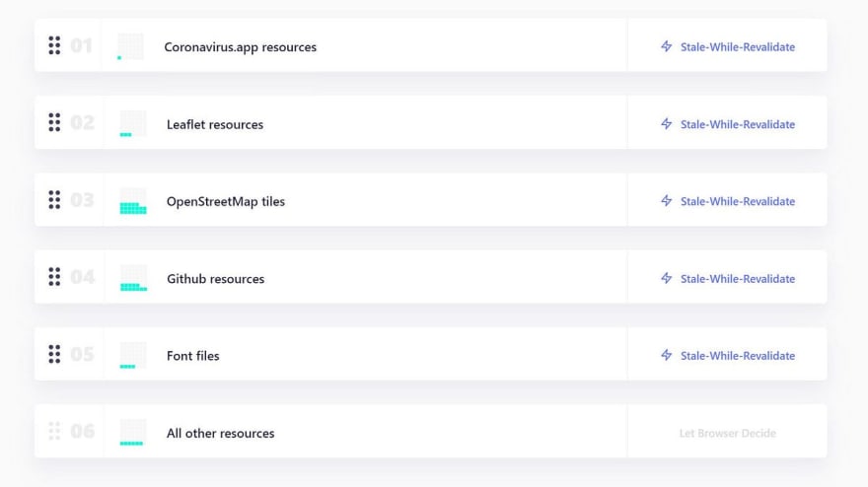Select the drag handle on OpenStreetMap tiles row
868x487 pixels.
(54, 200)
